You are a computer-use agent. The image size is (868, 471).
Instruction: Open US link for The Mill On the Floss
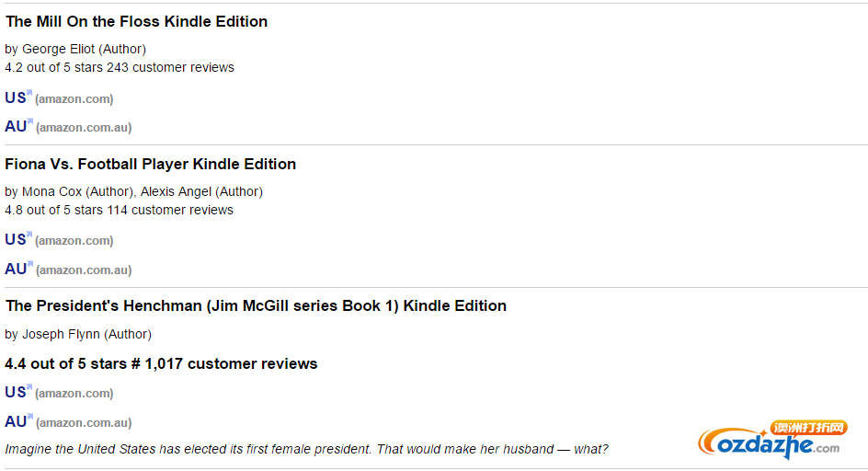(15, 98)
